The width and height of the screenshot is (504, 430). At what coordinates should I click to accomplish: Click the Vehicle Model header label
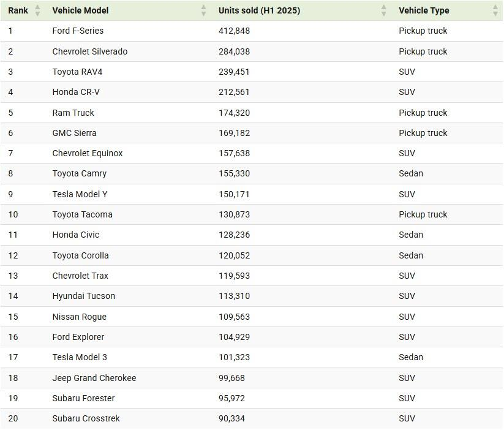pos(80,10)
